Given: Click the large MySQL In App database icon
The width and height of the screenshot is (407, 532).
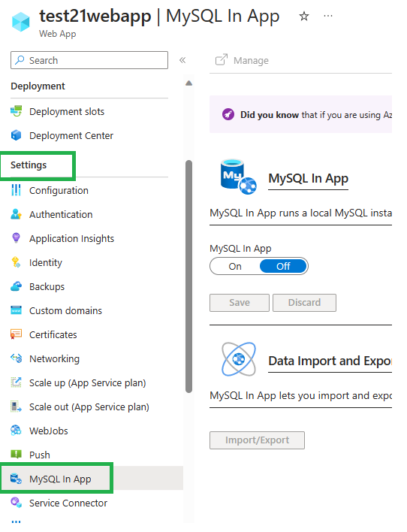Looking at the screenshot, I should [x=239, y=177].
